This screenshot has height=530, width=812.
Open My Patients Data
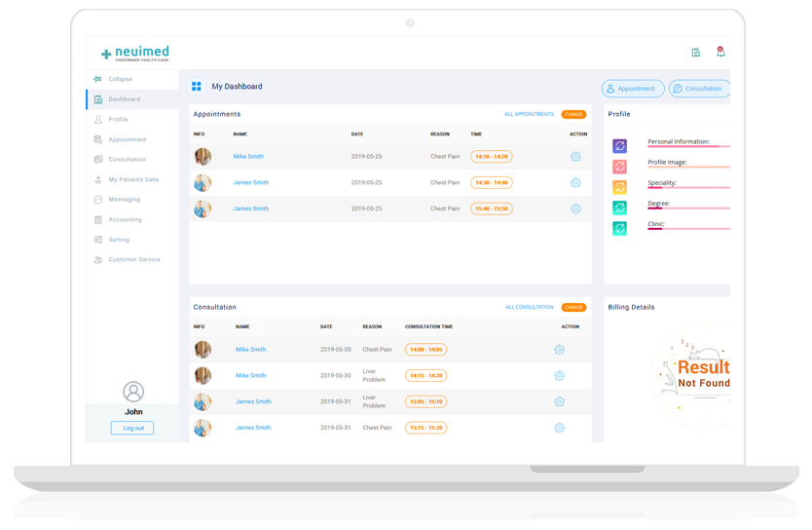pyautogui.click(x=132, y=180)
